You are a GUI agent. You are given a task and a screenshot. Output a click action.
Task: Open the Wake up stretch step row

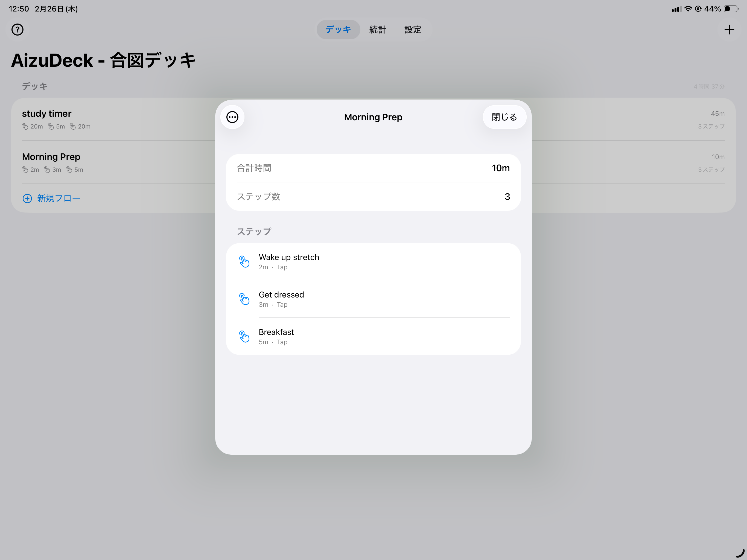373,262
